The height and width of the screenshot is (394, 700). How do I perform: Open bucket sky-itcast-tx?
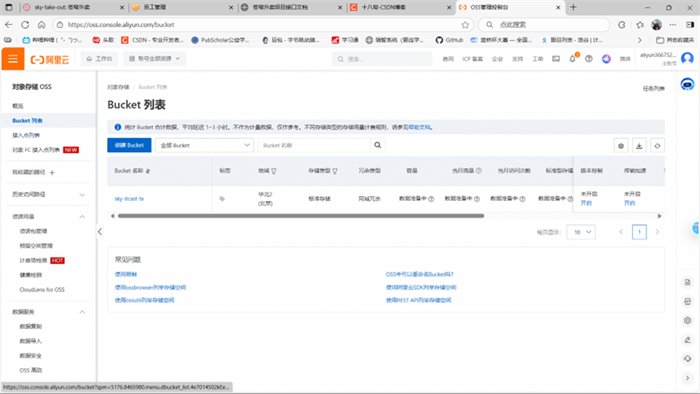point(129,199)
